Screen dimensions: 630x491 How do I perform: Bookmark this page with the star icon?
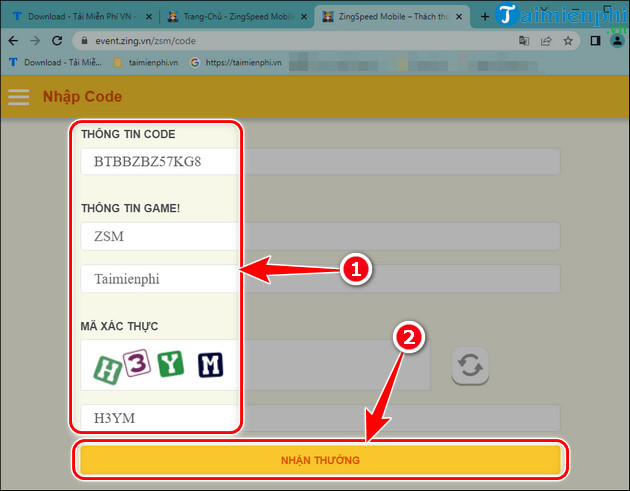[x=568, y=41]
